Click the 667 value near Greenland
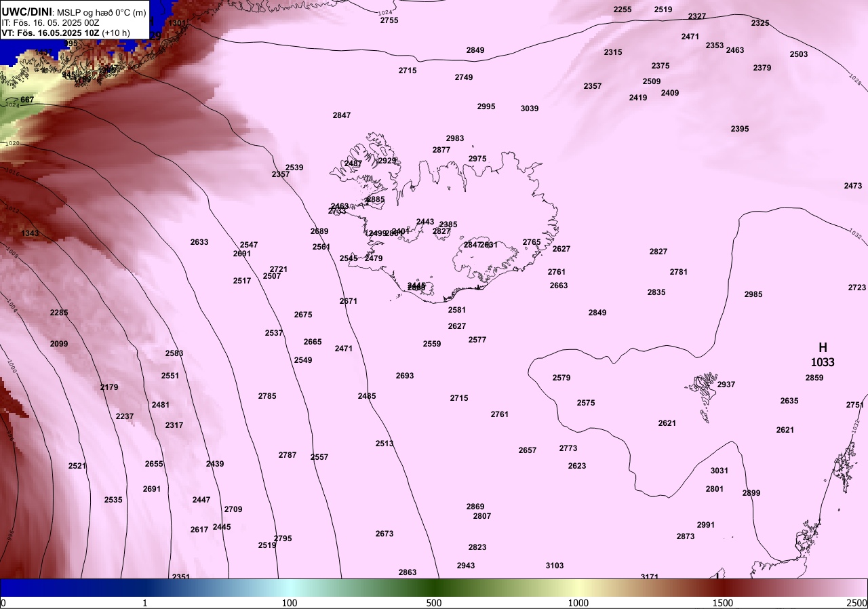 [27, 100]
